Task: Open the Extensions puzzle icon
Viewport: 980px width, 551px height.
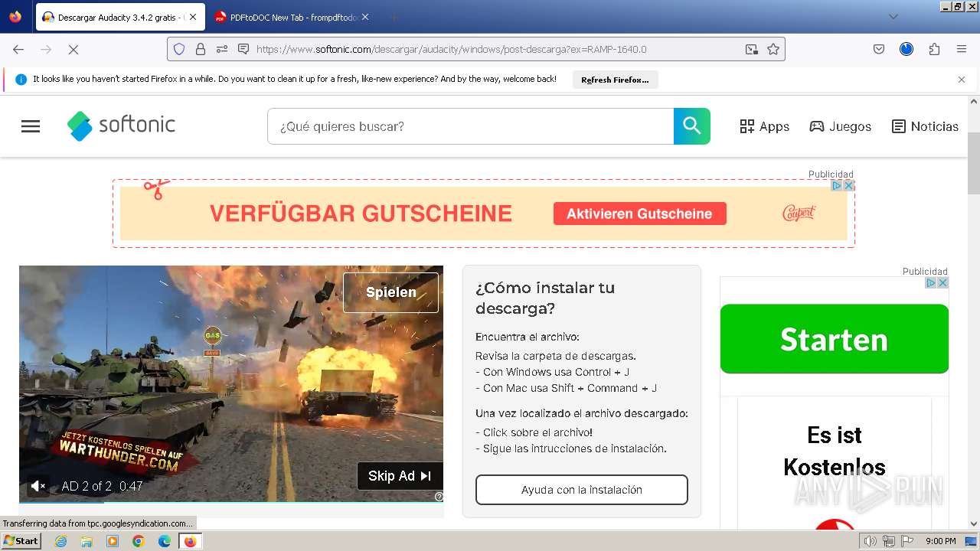Action: [x=934, y=49]
